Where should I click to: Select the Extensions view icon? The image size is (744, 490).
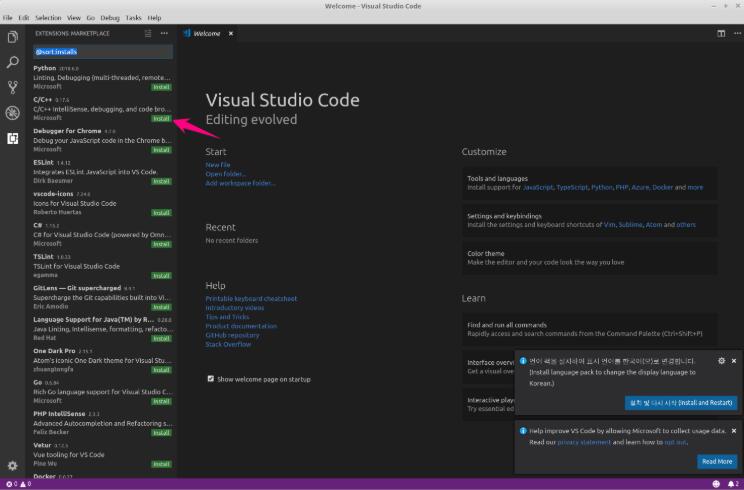click(13, 139)
